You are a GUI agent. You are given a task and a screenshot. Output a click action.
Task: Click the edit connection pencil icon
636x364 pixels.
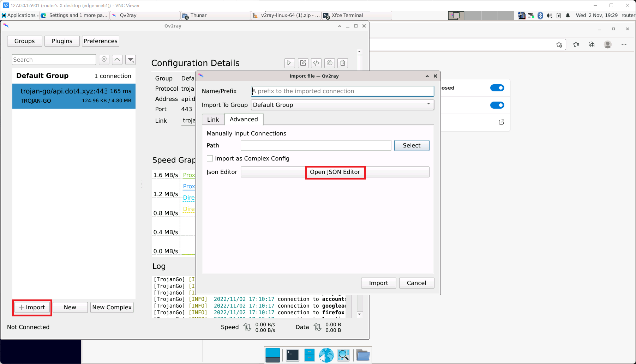point(303,63)
